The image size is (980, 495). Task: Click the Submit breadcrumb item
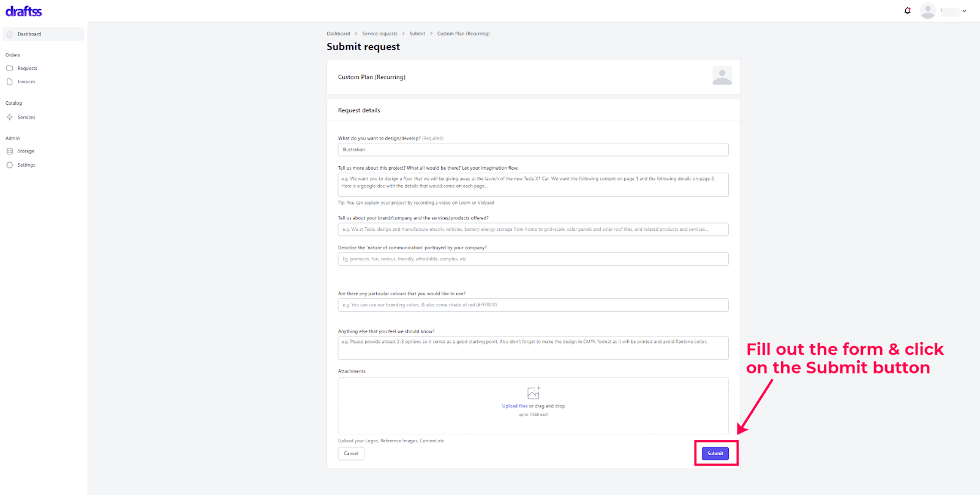[x=417, y=34]
